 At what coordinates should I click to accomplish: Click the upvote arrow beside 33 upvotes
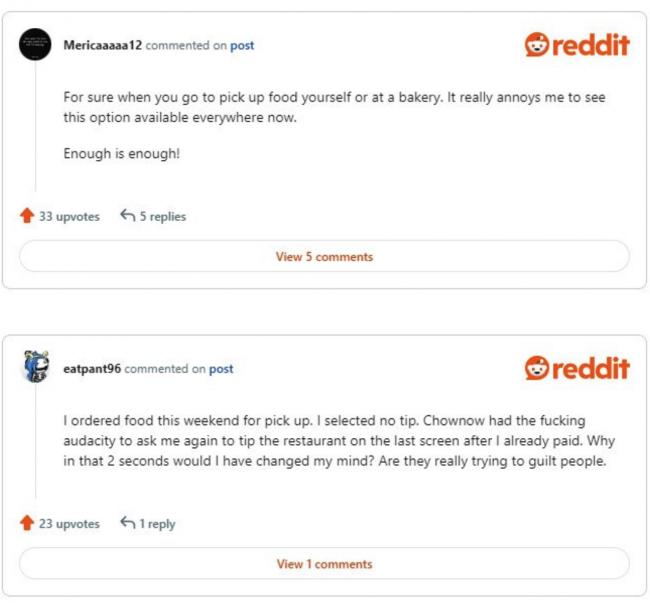click(x=27, y=216)
